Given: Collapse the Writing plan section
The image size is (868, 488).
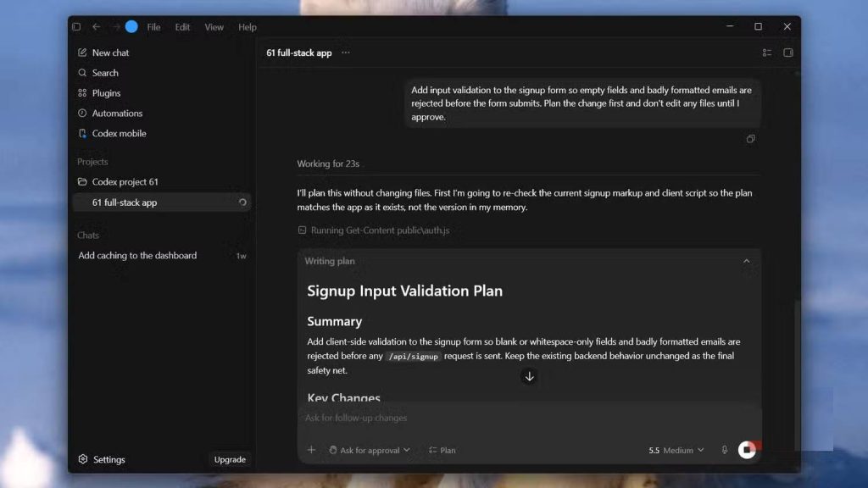Looking at the screenshot, I should coord(746,261).
